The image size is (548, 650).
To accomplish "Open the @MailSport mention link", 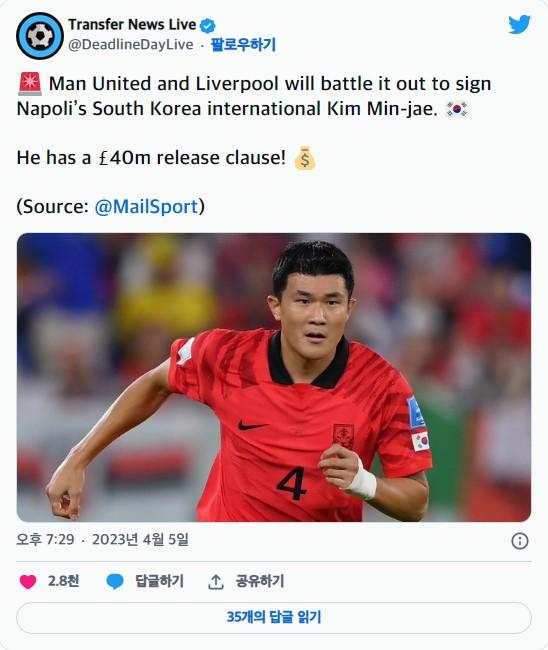I will [x=146, y=206].
